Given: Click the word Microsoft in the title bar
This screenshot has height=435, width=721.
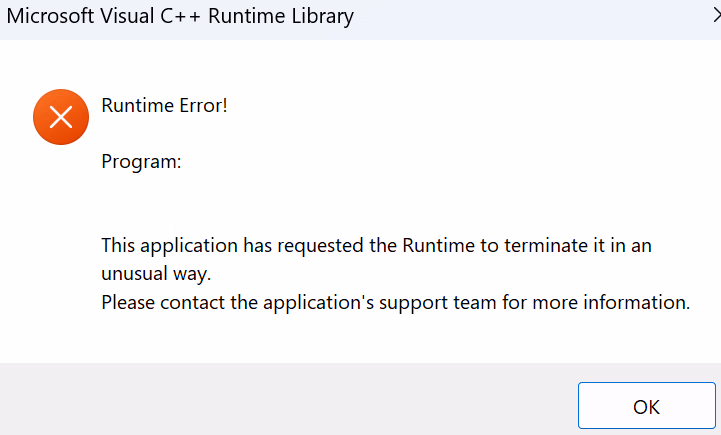Looking at the screenshot, I should tap(50, 16).
